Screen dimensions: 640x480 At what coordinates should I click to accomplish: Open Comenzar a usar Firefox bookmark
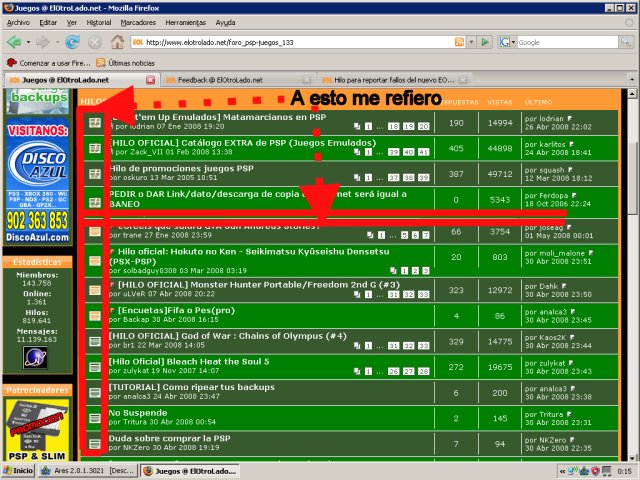pyautogui.click(x=49, y=63)
